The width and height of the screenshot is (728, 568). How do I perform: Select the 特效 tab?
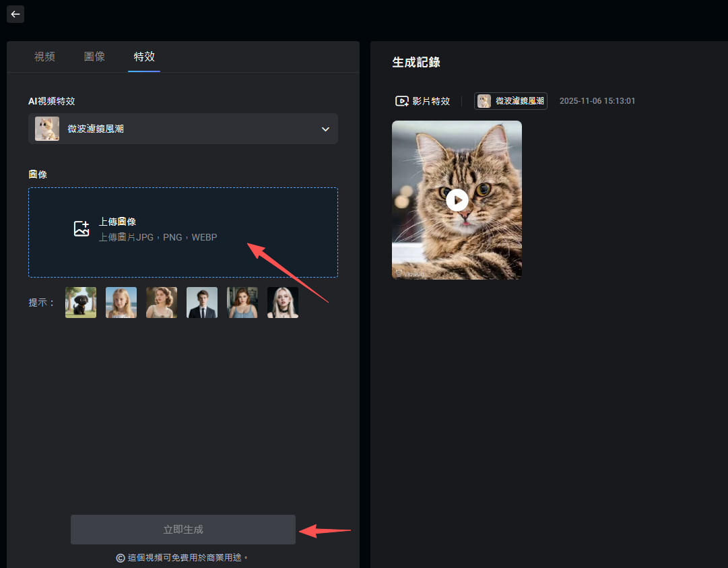tap(144, 57)
